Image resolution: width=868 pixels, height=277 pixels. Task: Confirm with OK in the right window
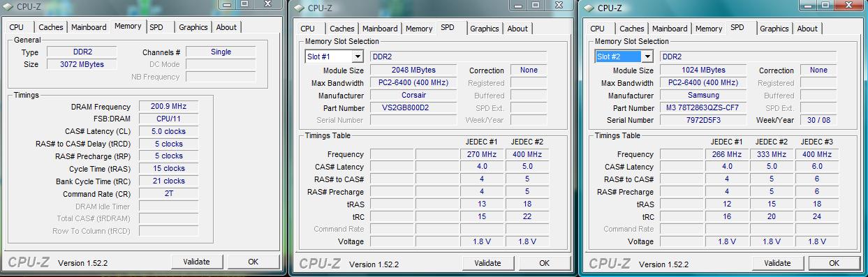click(x=834, y=263)
